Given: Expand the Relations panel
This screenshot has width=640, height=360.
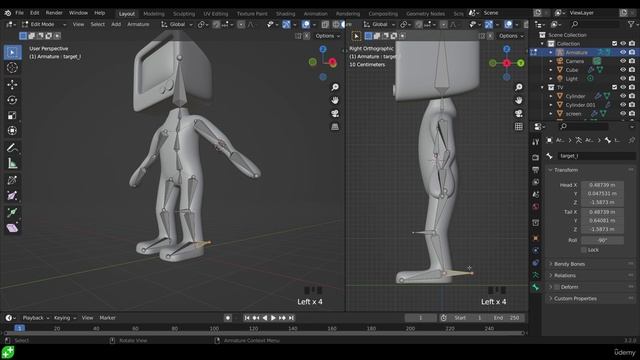Looking at the screenshot, I should pos(564,276).
